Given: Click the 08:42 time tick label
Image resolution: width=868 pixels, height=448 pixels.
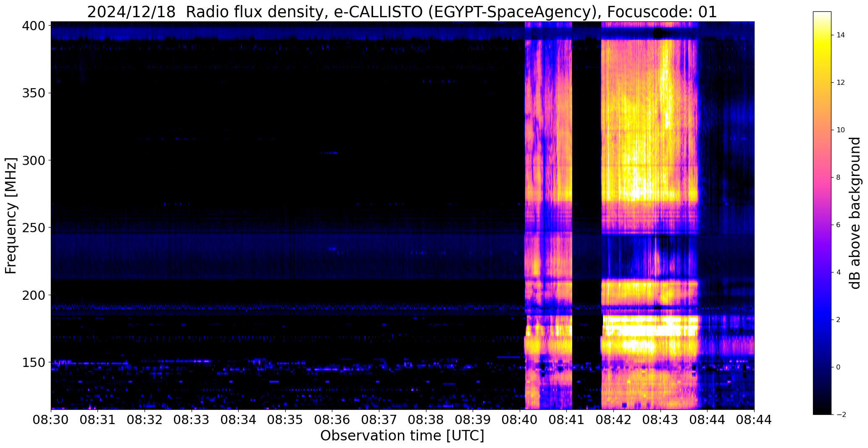Looking at the screenshot, I should 613,420.
